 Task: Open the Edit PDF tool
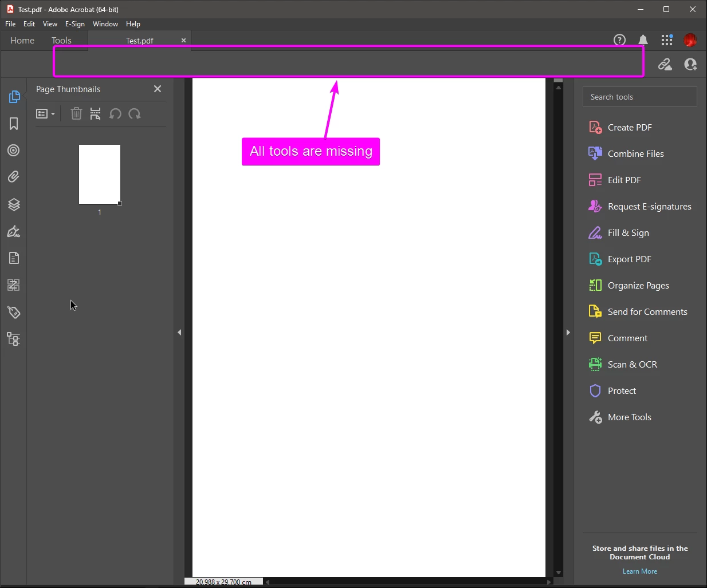615,180
